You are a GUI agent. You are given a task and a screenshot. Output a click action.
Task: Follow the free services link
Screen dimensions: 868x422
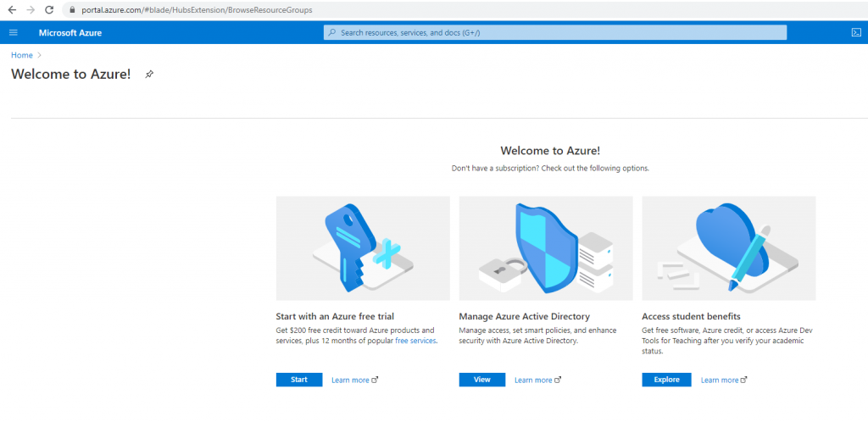point(415,341)
